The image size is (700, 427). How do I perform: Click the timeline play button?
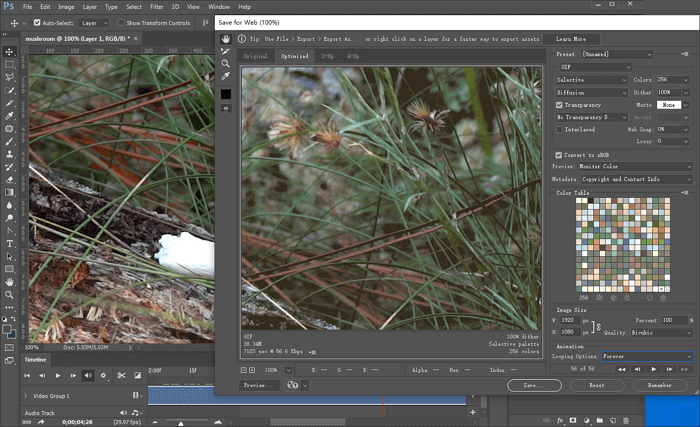click(58, 375)
